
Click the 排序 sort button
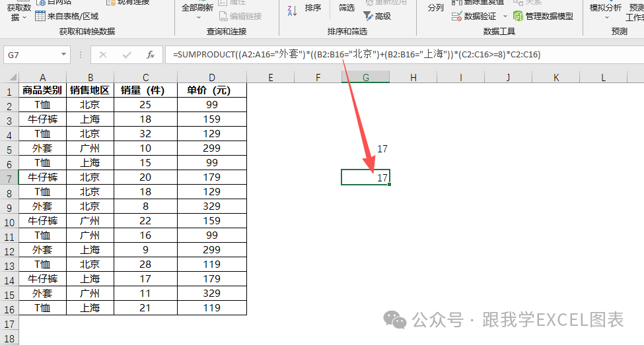pos(313,8)
